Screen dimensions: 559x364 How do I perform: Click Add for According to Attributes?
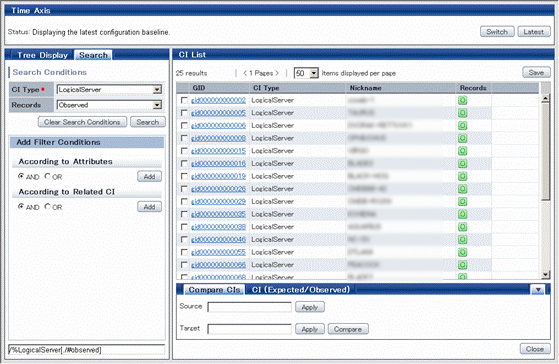tap(149, 176)
